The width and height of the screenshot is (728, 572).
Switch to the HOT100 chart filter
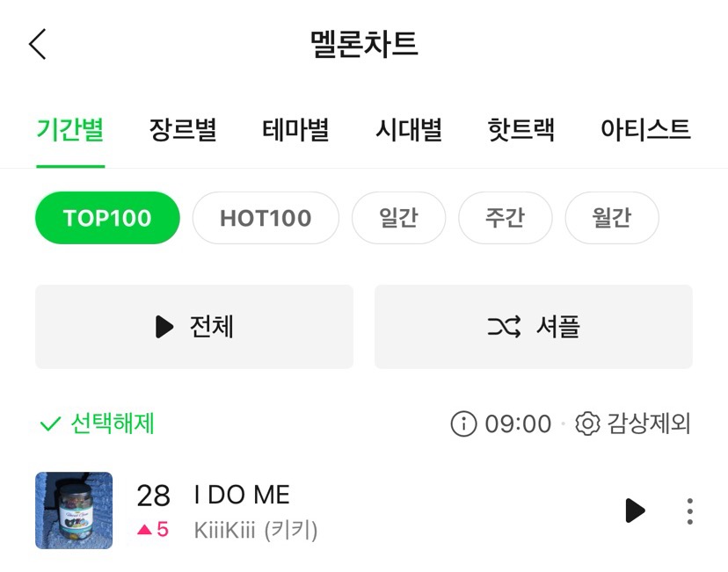pyautogui.click(x=266, y=218)
